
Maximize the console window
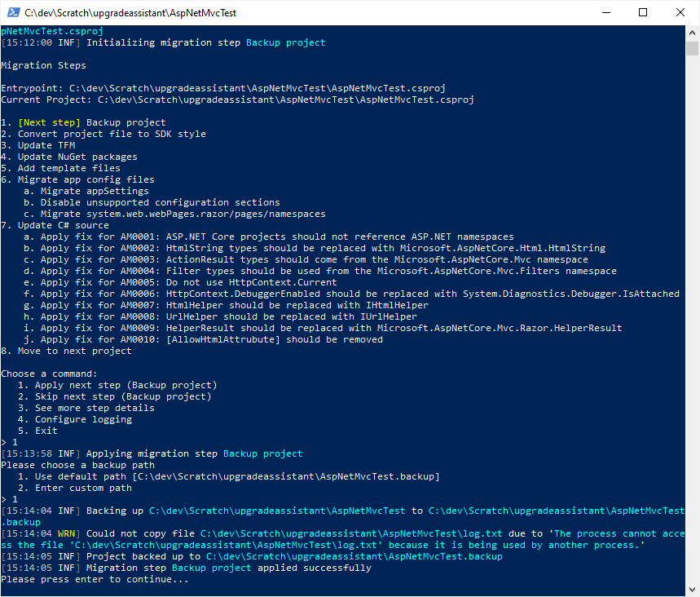(643, 13)
